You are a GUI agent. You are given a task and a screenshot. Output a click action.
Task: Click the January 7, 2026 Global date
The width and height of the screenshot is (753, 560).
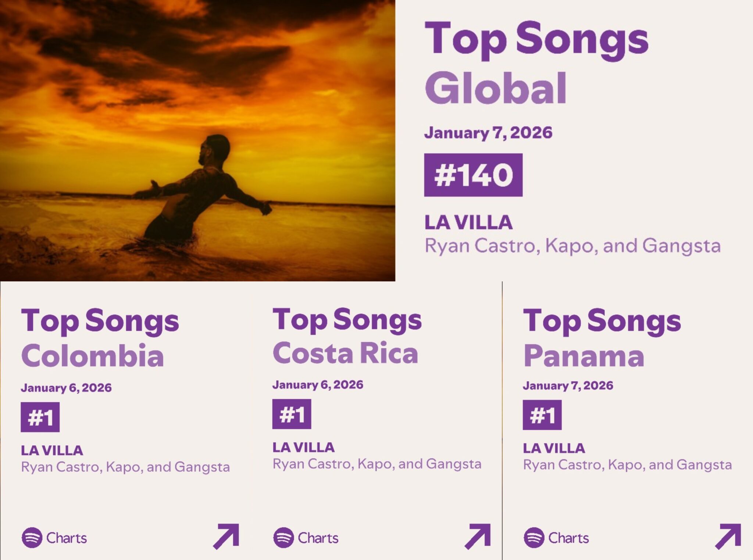coord(488,133)
